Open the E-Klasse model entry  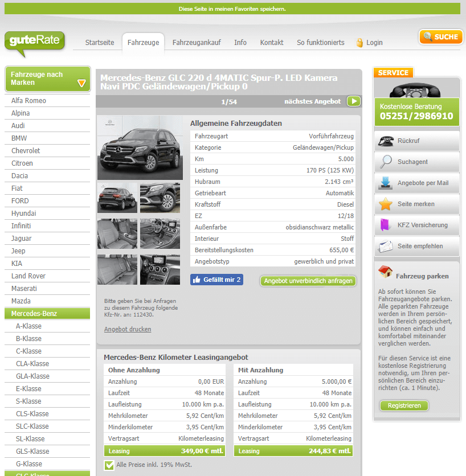click(47, 388)
